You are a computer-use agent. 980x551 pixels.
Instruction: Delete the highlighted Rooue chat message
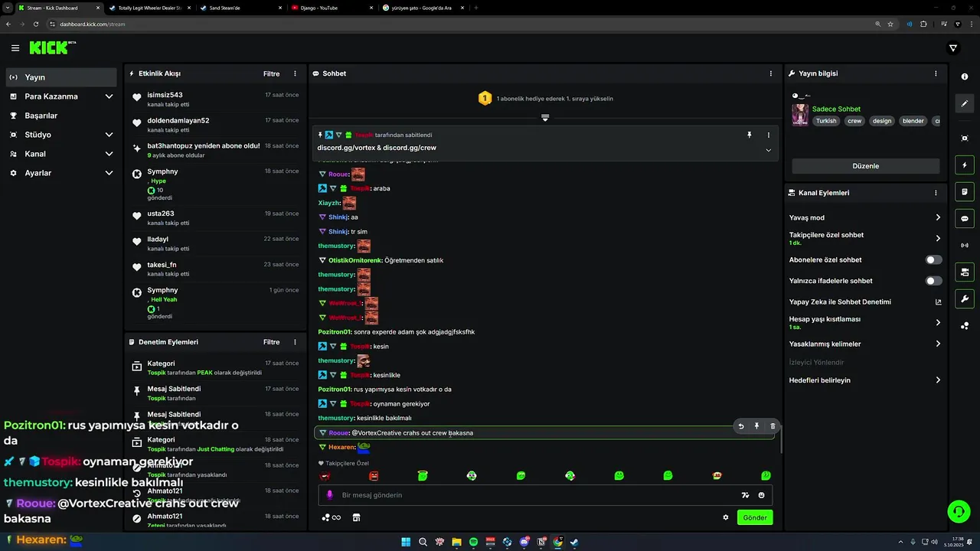click(x=773, y=426)
